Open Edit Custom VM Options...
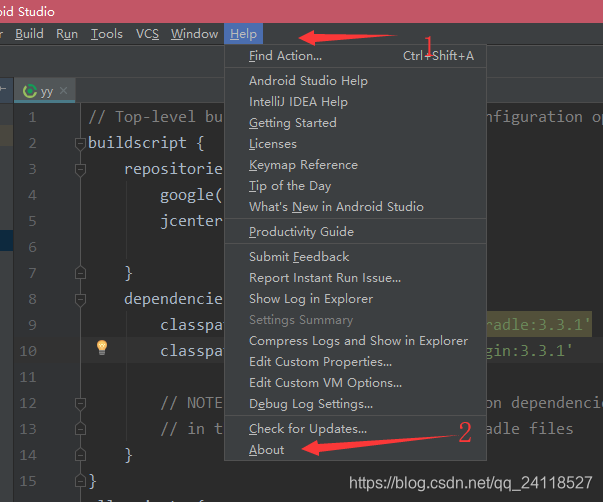 point(355,383)
